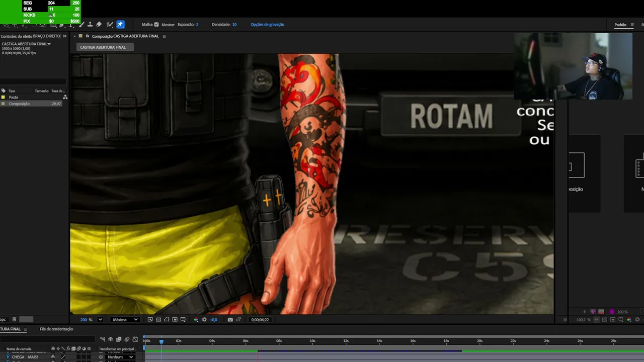This screenshot has height=362, width=644.
Task: Sort the project panel by Tipo
Action: point(12,91)
